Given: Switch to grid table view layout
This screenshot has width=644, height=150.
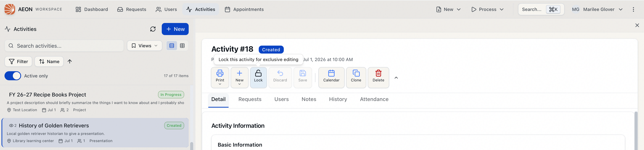Looking at the screenshot, I should tap(182, 46).
